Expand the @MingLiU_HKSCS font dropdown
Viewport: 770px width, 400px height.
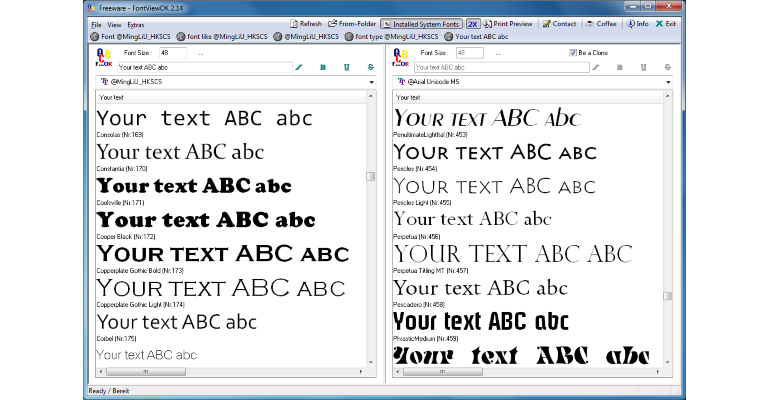click(x=371, y=82)
